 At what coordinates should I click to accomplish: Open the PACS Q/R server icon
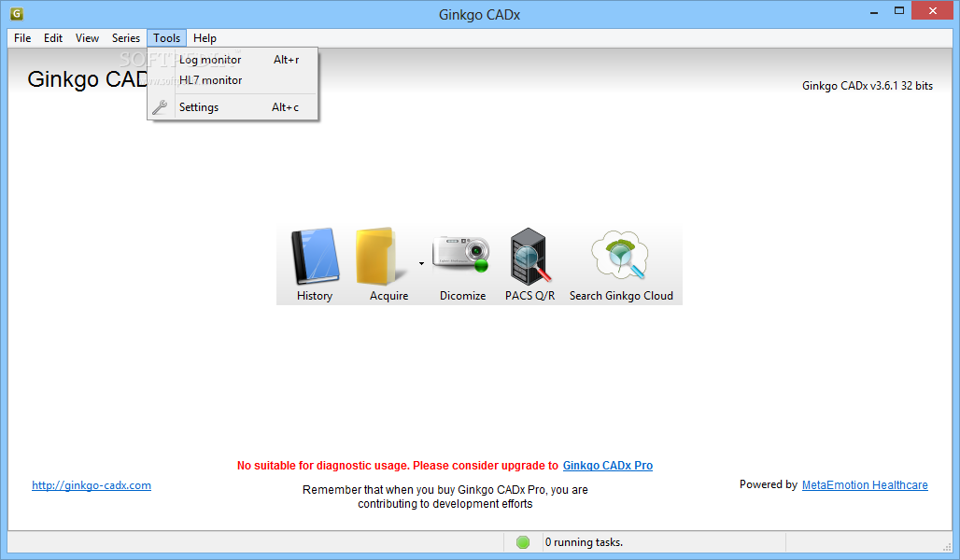tap(530, 257)
